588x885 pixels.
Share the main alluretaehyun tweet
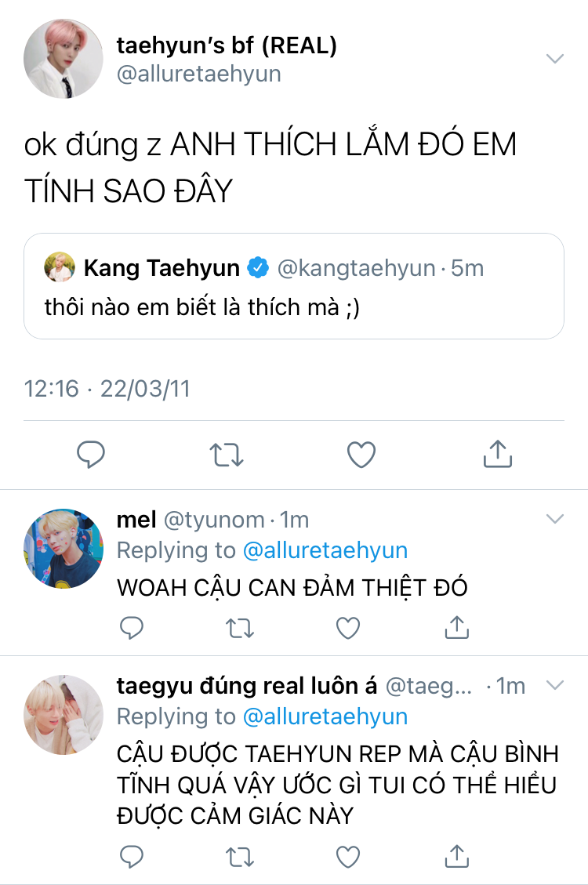point(497,454)
